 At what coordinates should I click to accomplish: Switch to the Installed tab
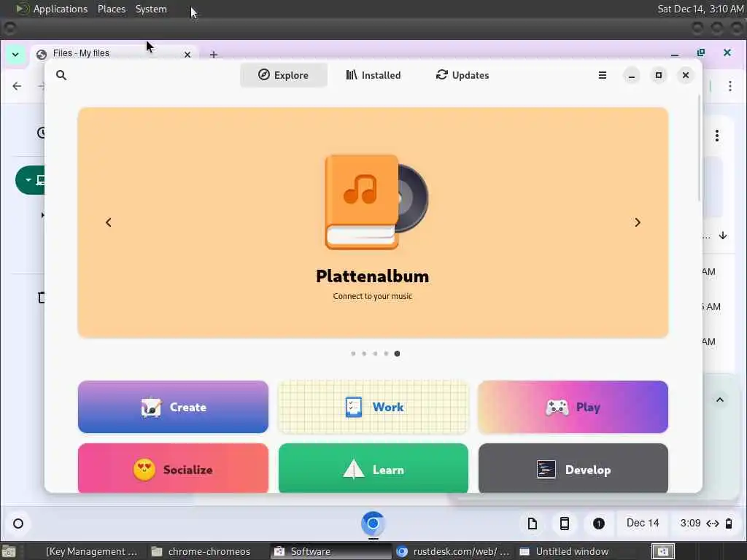coord(373,75)
